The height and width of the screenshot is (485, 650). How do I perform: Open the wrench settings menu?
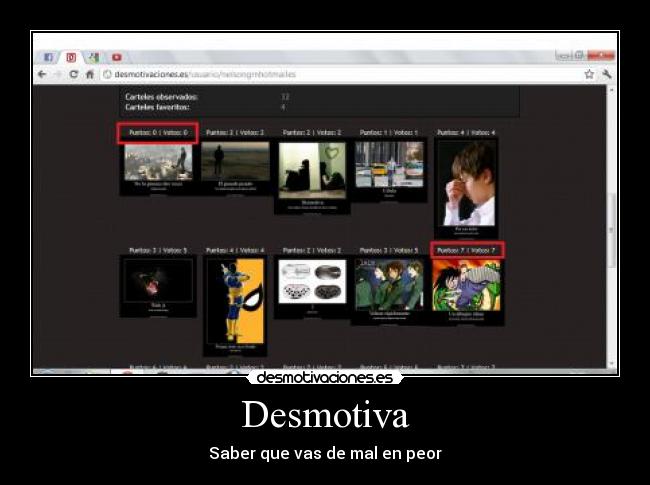click(x=607, y=74)
